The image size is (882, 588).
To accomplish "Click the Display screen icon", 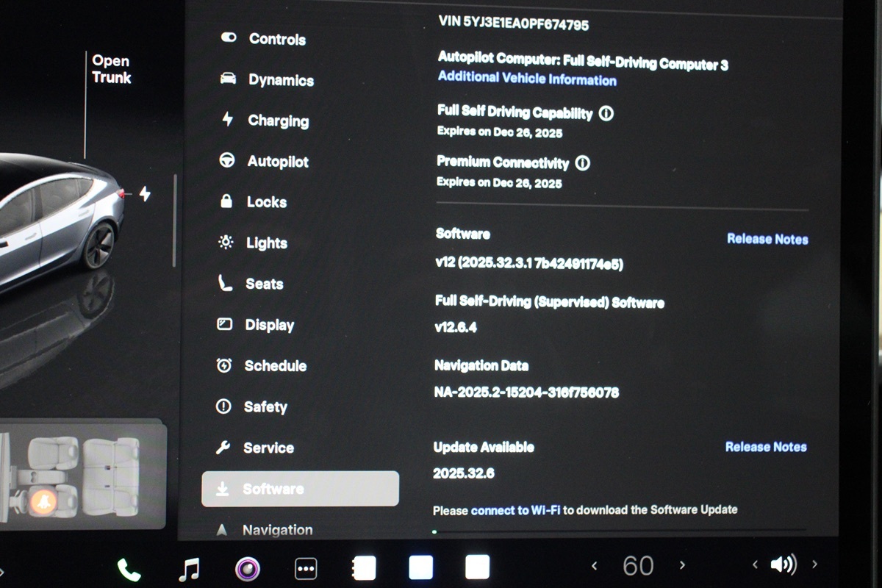I will 225,324.
